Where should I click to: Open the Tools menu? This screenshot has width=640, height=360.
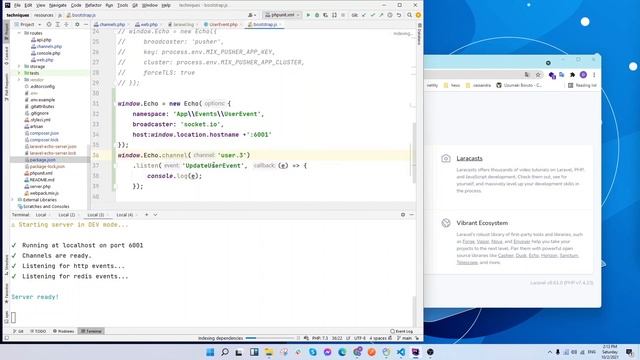(122, 5)
